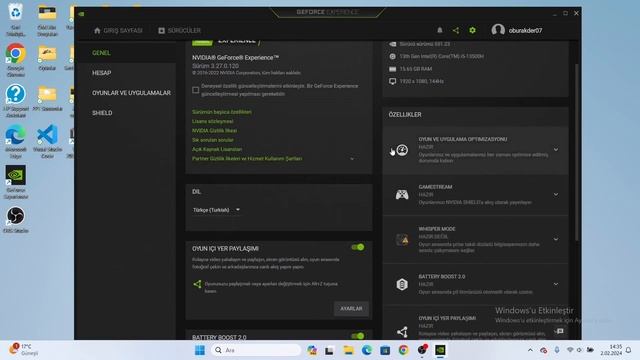Click the Whisper Mode feature icon
Image resolution: width=640 pixels, height=360 pixels.
tap(402, 240)
